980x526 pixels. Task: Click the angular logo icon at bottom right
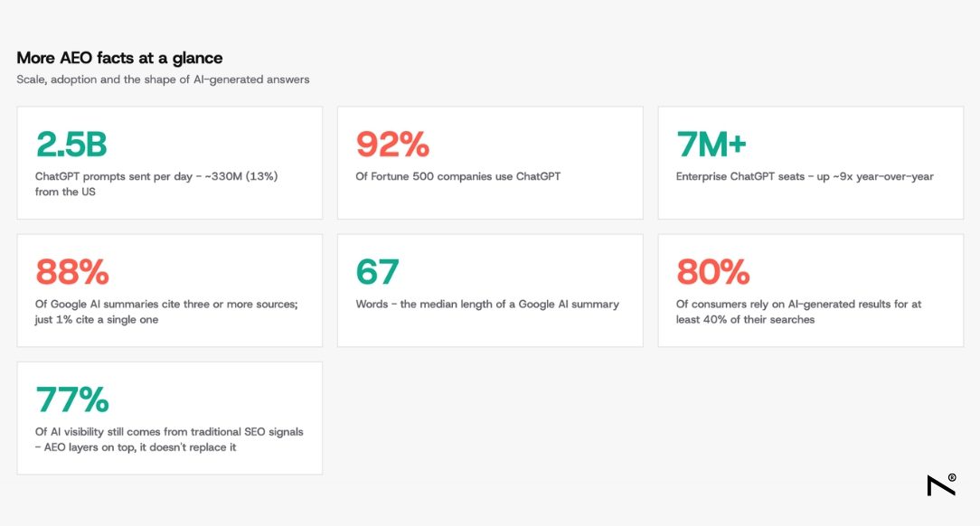(x=940, y=485)
